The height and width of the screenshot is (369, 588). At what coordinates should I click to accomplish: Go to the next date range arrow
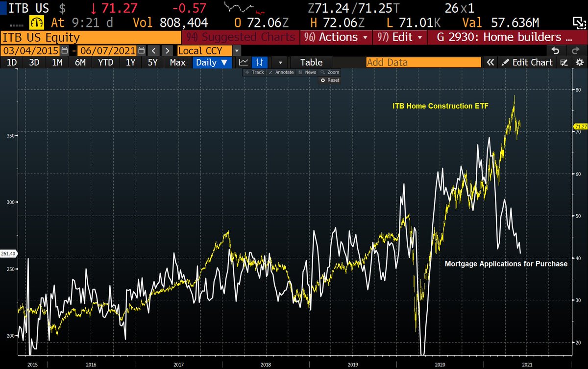click(168, 50)
